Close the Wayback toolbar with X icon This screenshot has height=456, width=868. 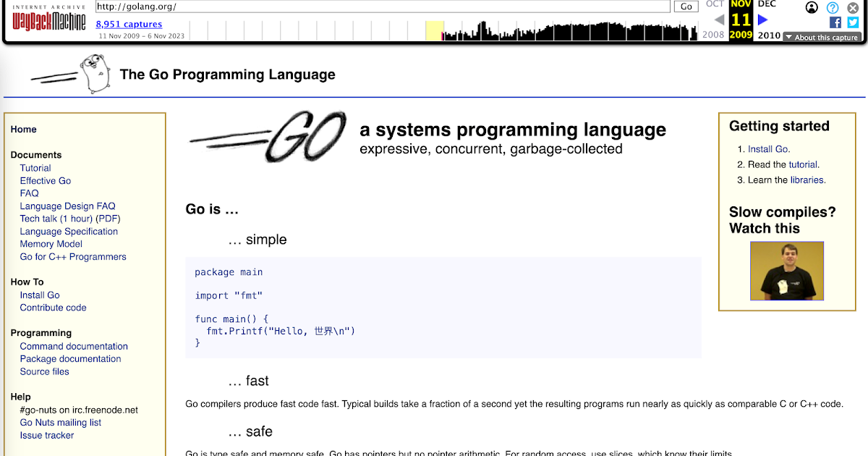[x=853, y=8]
